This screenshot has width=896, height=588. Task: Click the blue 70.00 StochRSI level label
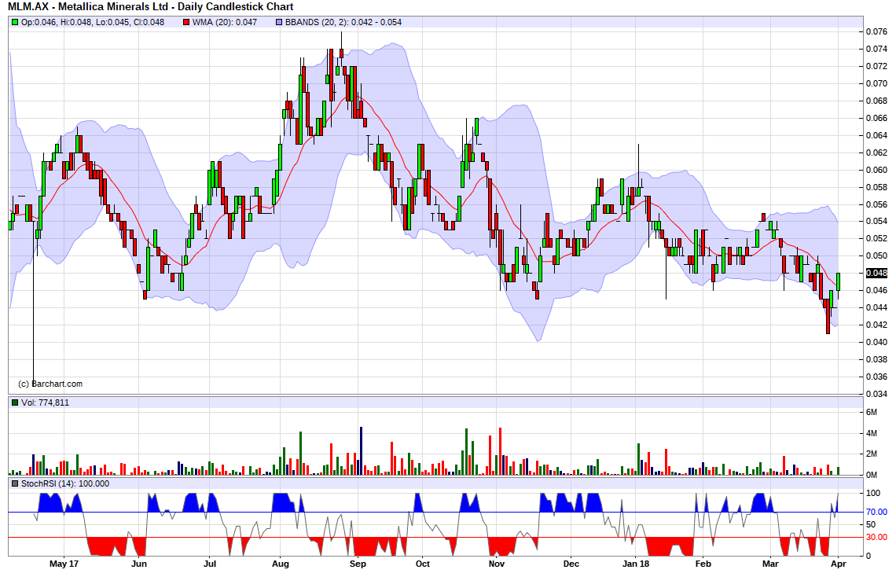click(876, 512)
